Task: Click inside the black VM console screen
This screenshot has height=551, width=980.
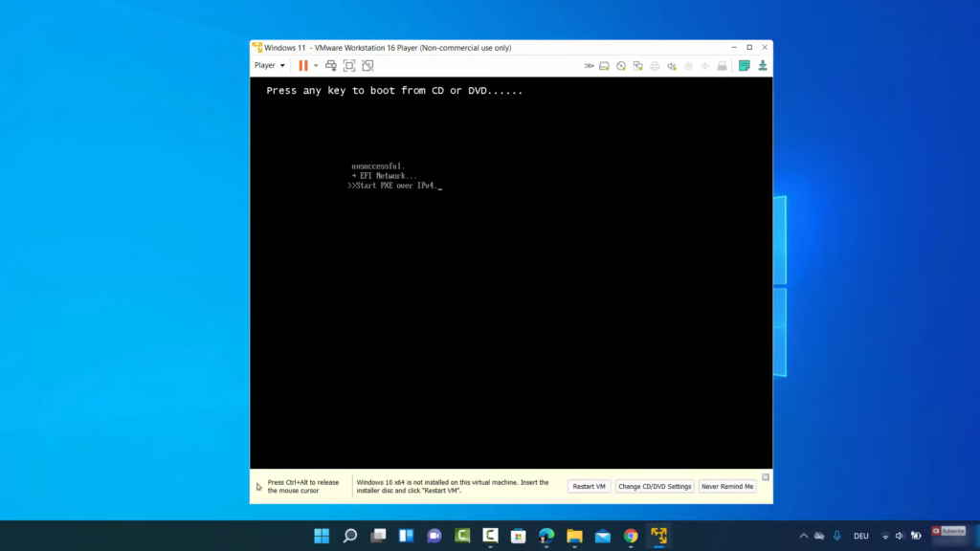Action: [511, 306]
